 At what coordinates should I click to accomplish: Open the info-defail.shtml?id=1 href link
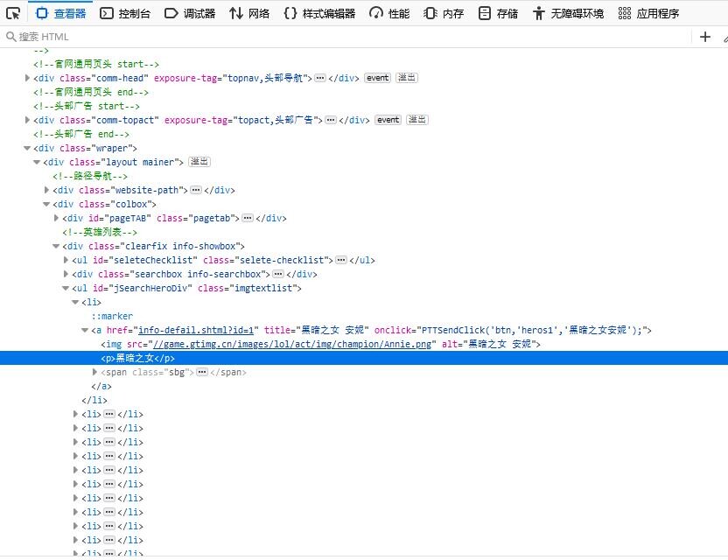pyautogui.click(x=196, y=330)
